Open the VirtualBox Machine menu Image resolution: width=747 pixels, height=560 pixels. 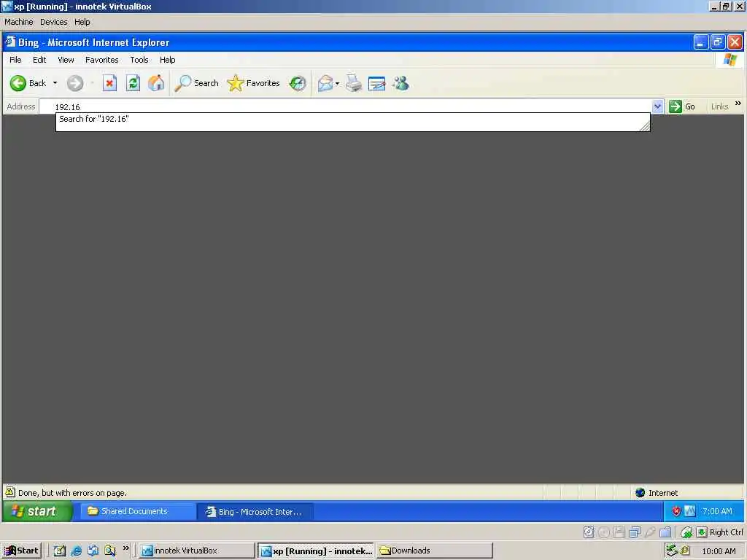(18, 22)
